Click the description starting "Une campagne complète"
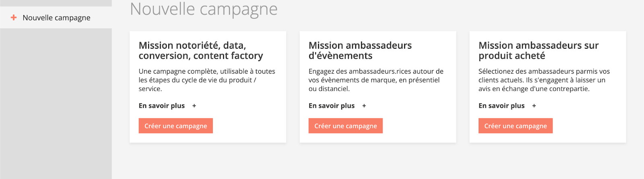The image size is (644, 179). click(x=207, y=80)
